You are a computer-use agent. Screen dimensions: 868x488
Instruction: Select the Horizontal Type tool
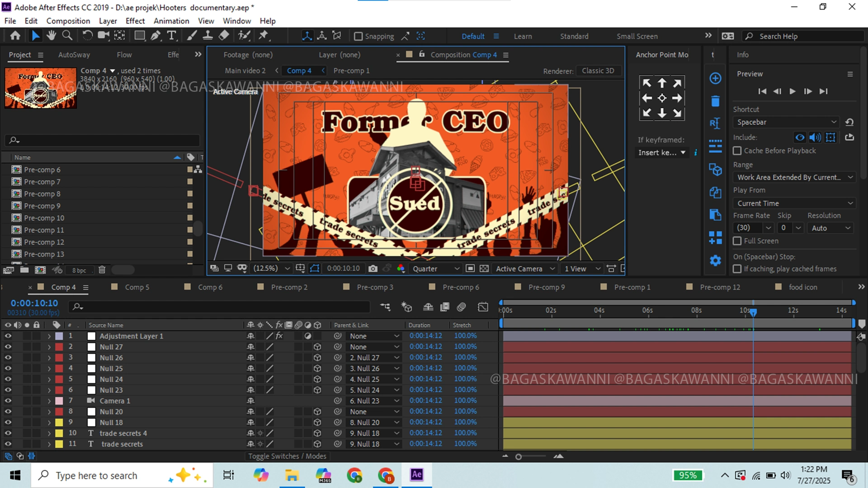[171, 36]
